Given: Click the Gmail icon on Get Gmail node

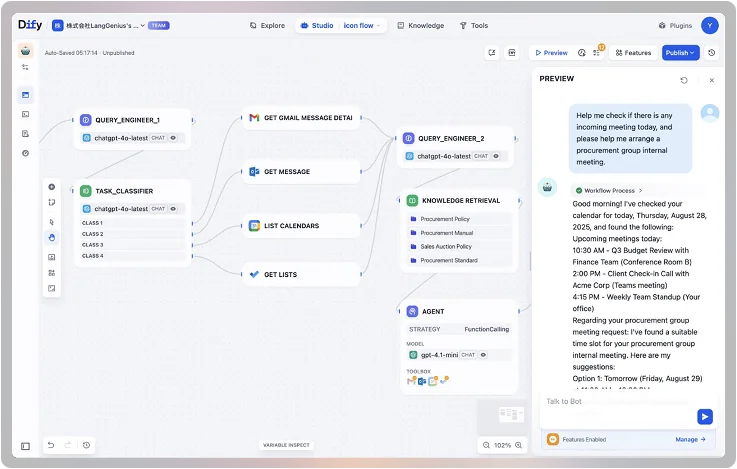Looking at the screenshot, I should point(254,118).
